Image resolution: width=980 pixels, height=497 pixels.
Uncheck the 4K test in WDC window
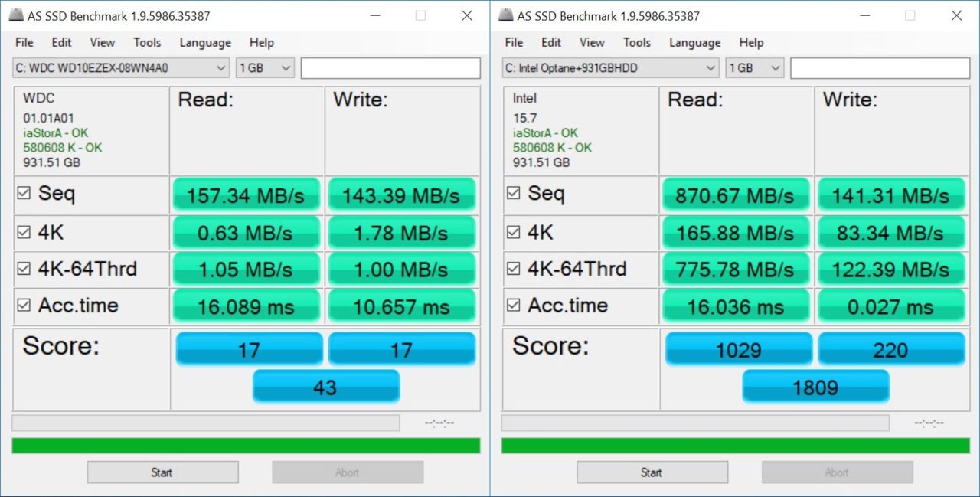click(24, 233)
